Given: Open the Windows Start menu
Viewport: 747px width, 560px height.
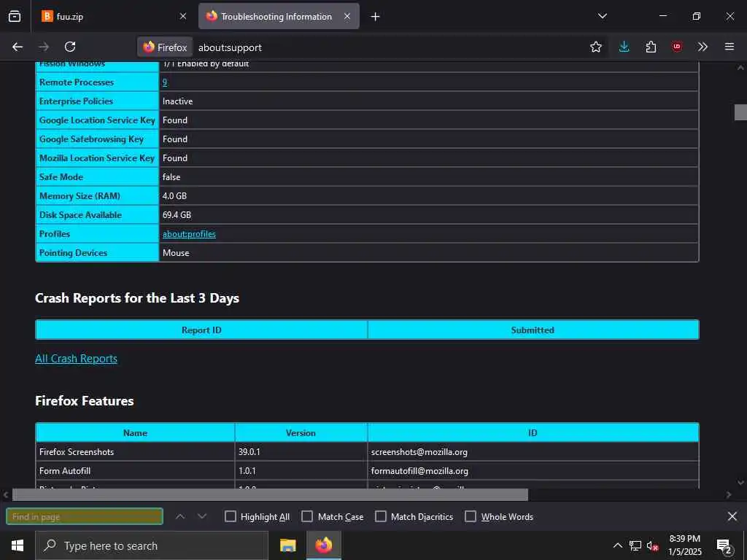Looking at the screenshot, I should [18, 545].
